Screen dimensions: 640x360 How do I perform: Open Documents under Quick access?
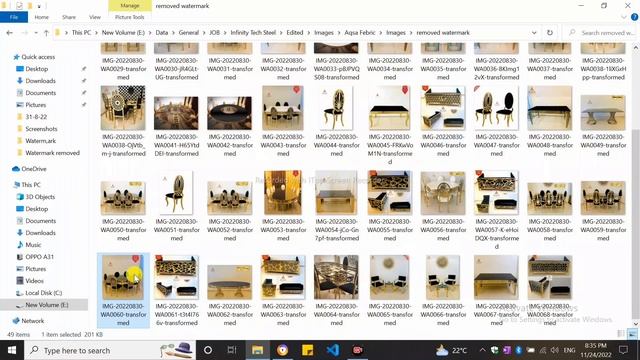point(40,93)
